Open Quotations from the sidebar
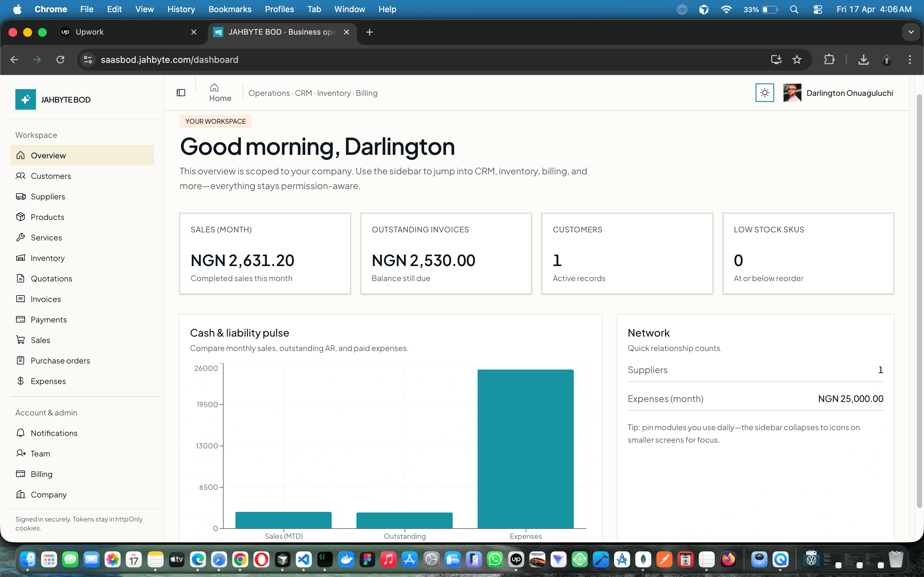The image size is (924, 577). coord(51,279)
